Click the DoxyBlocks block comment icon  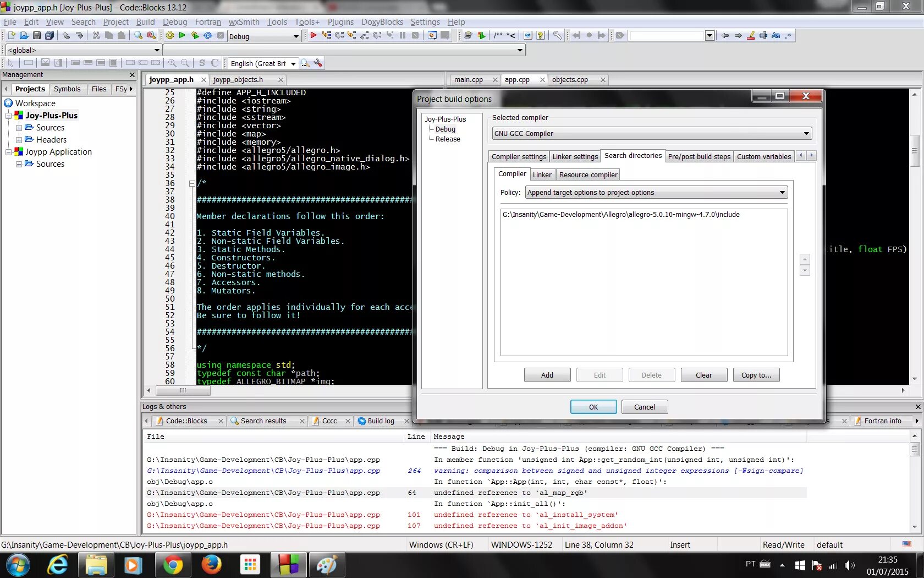point(498,36)
